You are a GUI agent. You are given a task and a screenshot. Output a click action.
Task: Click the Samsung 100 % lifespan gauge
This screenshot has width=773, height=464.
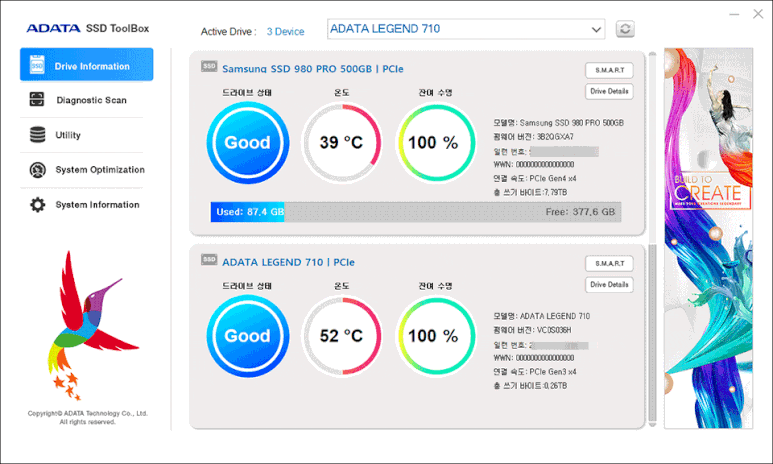(435, 143)
